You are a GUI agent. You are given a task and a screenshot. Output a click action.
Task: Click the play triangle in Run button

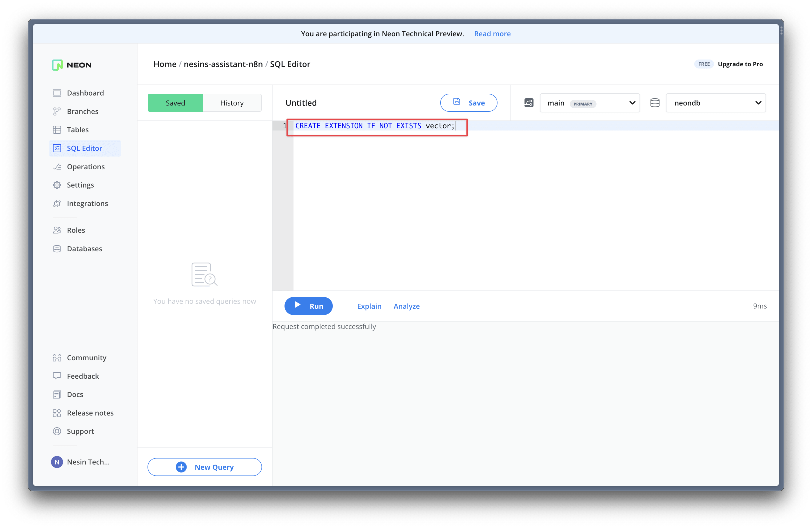(297, 304)
